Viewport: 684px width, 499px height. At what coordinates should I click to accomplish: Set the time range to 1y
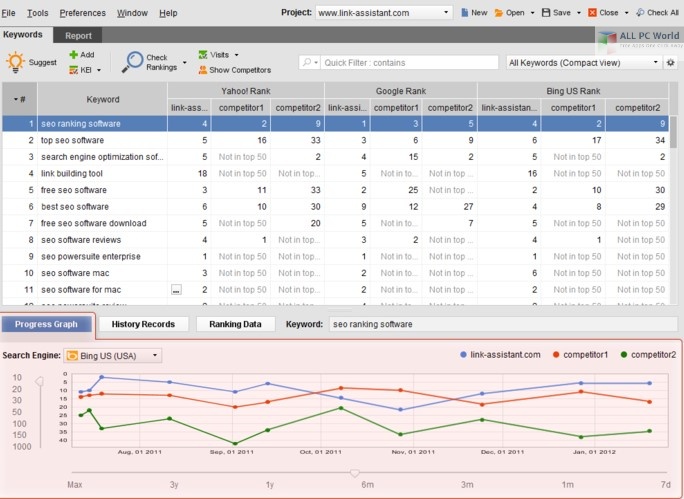(270, 485)
